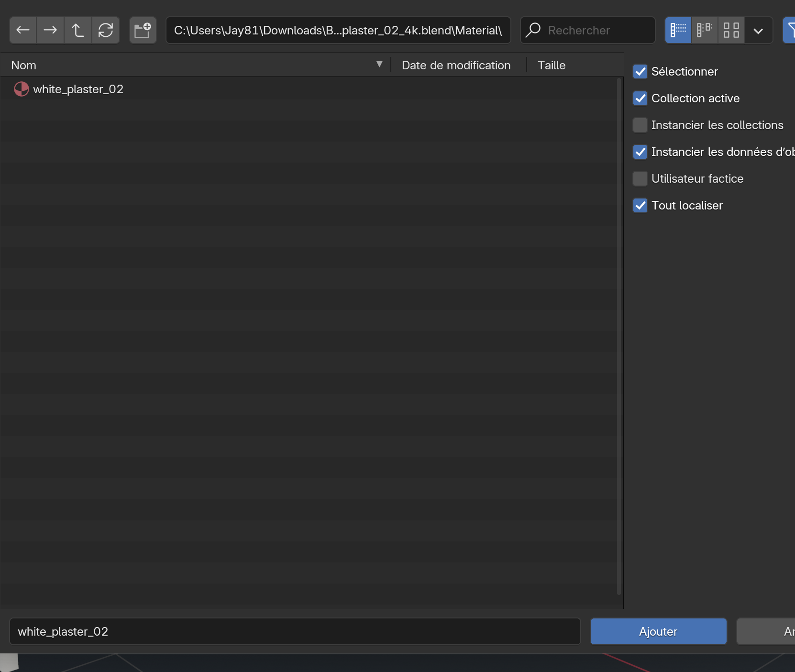Image resolution: width=795 pixels, height=672 pixels.
Task: Enable Instancier les collections
Action: pos(640,125)
